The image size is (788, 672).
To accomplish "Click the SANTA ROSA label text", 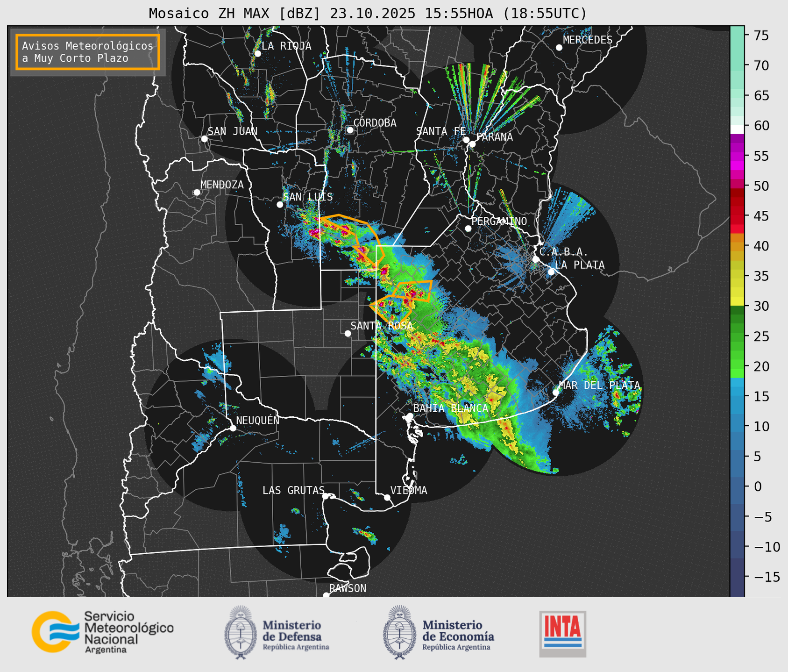I will point(382,326).
